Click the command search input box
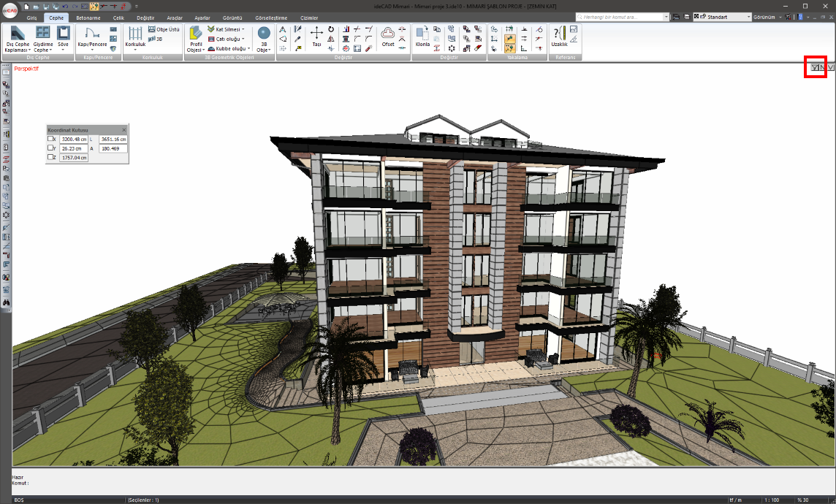This screenshot has width=836, height=504. pos(620,17)
